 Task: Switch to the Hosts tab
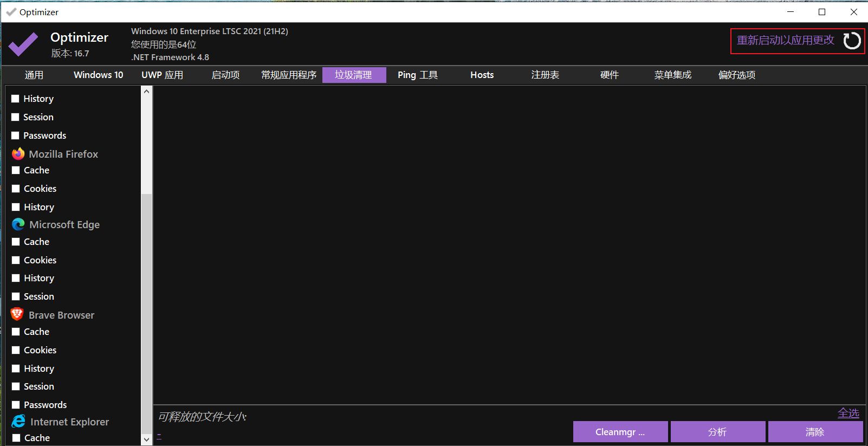coord(482,75)
